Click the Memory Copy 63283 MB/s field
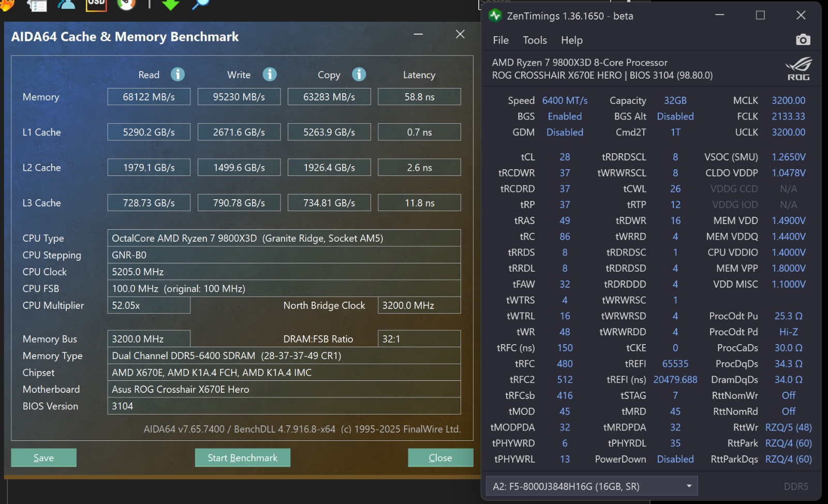828x504 pixels. 329,97
